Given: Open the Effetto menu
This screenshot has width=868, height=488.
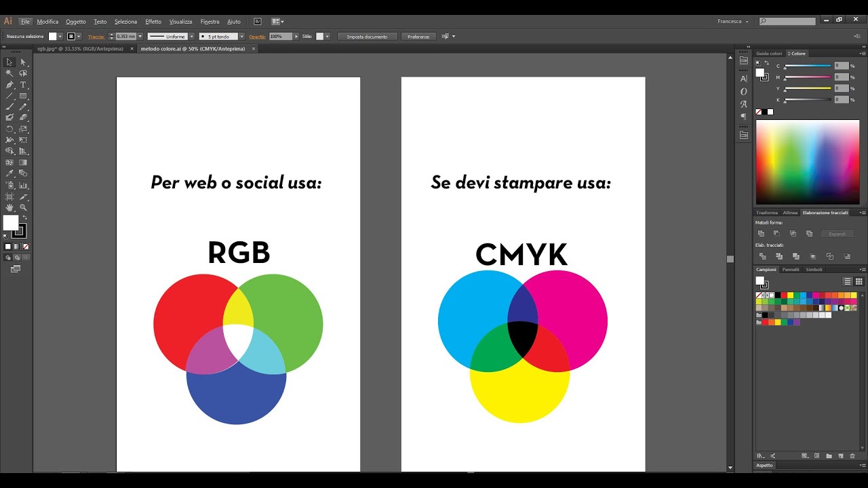Looking at the screenshot, I should (x=153, y=22).
